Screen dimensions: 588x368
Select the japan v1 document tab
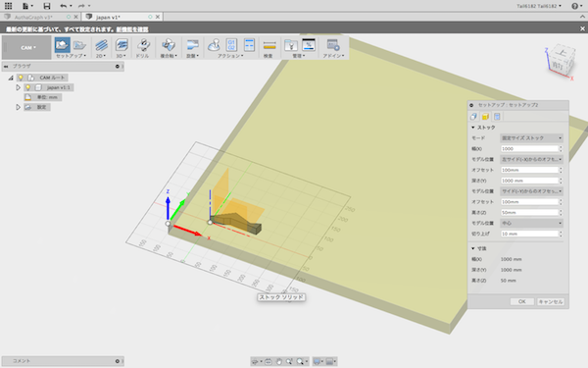coord(109,17)
